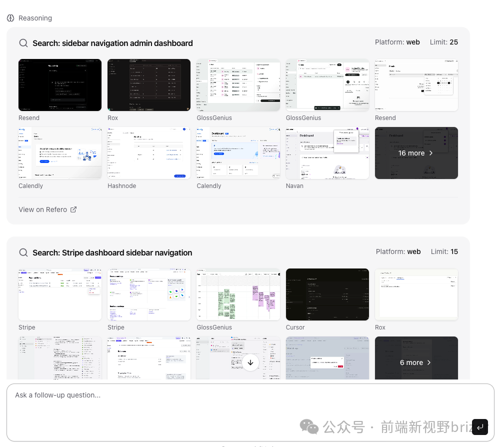Open the first dark Resend thumbnail

(x=60, y=85)
